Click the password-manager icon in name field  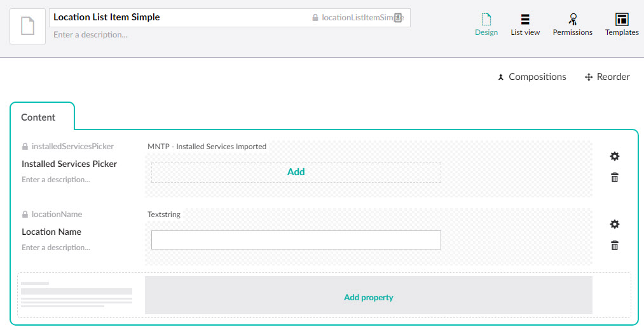[x=397, y=18]
